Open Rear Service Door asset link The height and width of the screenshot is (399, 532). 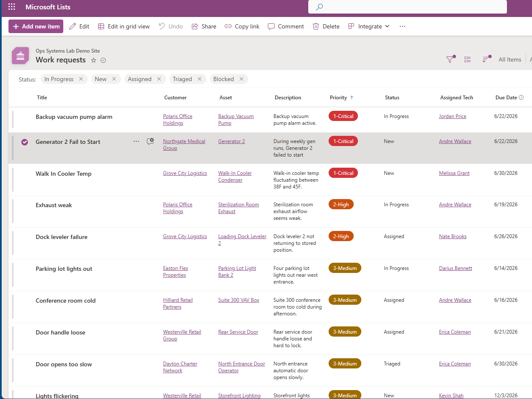point(238,332)
